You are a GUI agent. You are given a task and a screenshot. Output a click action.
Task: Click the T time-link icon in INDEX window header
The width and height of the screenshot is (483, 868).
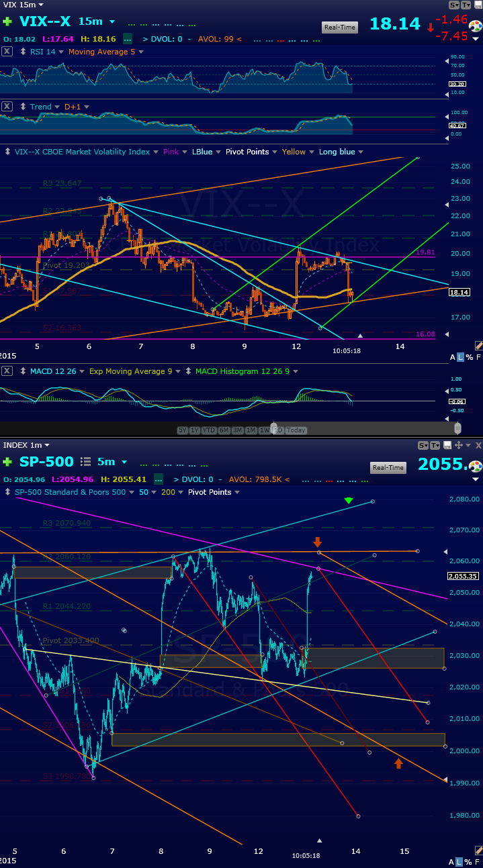coord(435,445)
